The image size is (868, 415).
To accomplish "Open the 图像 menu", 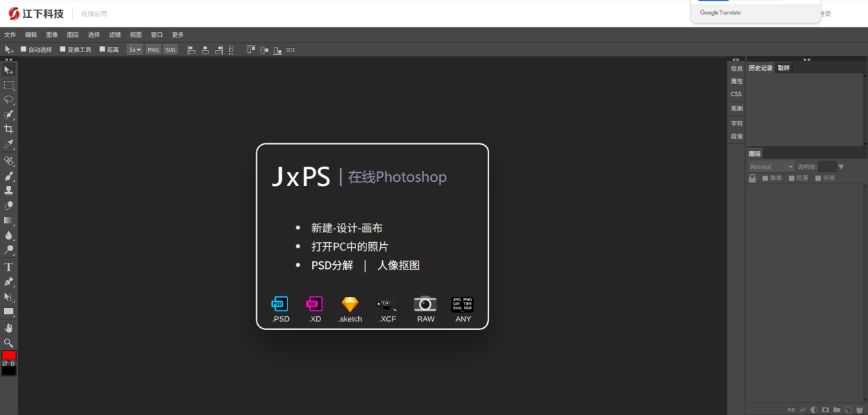I will (52, 35).
